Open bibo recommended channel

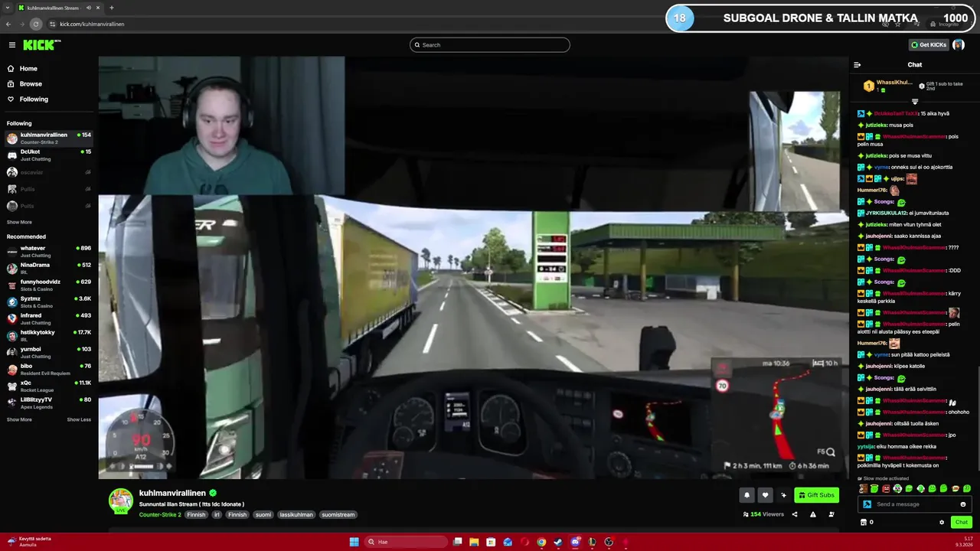pos(49,369)
